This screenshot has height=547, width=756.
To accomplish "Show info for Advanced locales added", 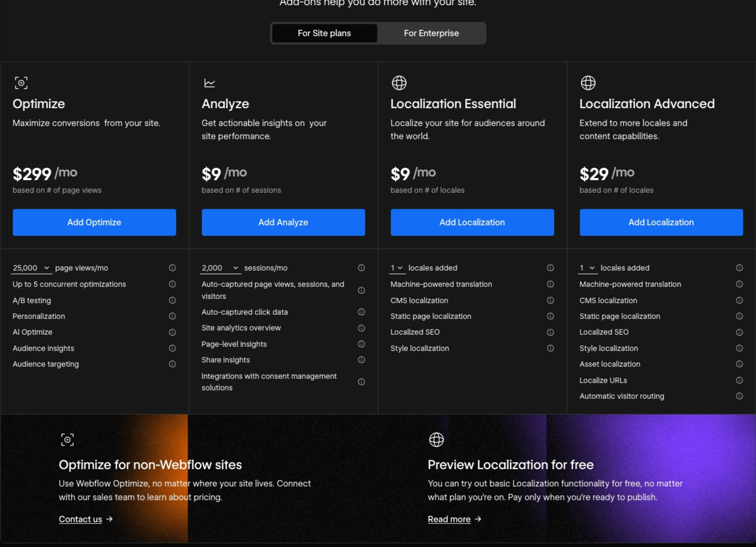I will point(739,268).
